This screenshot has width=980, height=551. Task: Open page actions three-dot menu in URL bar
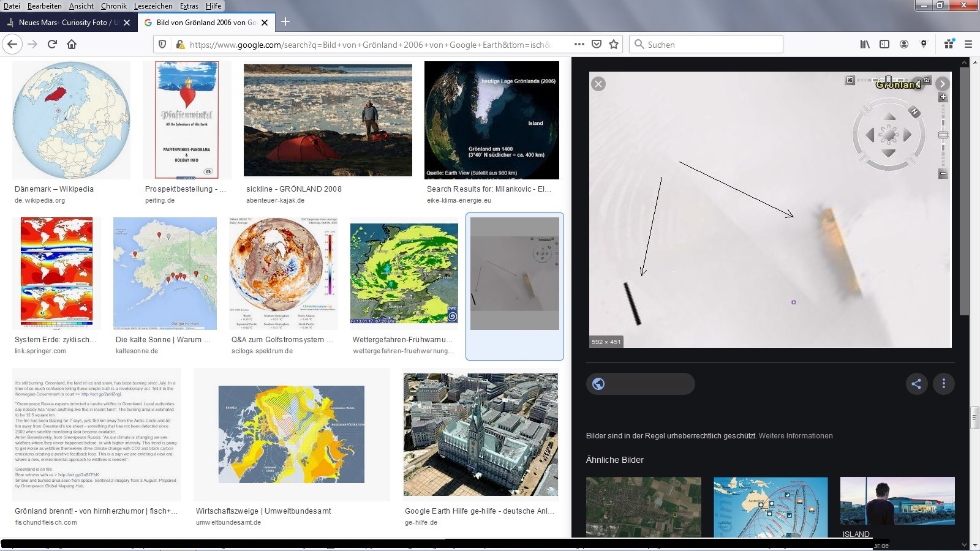coord(579,44)
